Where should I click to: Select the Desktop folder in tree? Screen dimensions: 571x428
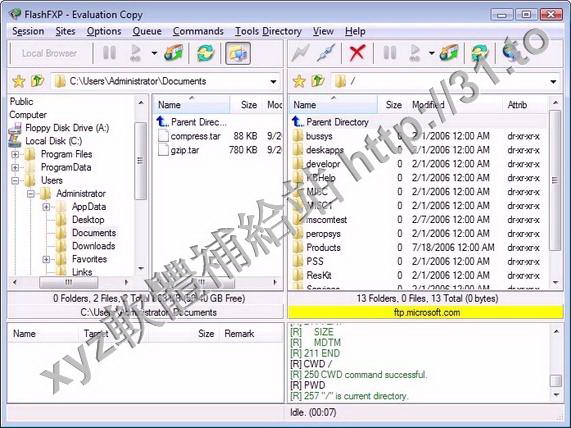coord(88,220)
